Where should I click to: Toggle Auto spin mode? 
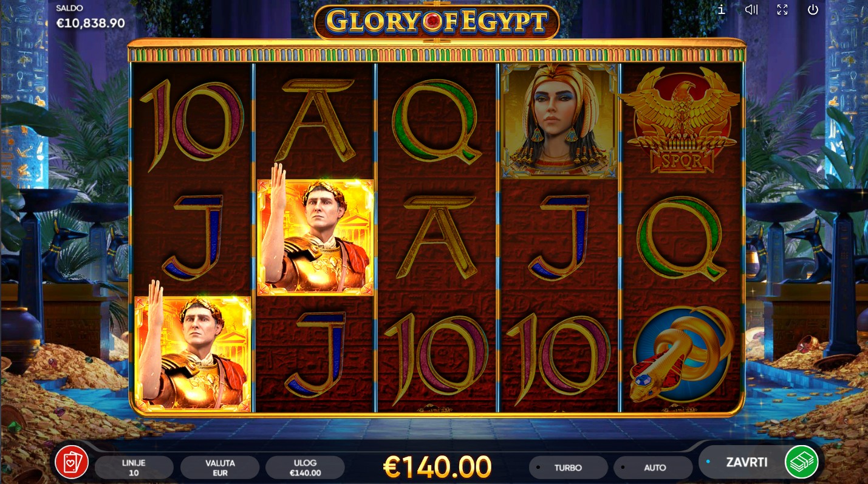[653, 468]
